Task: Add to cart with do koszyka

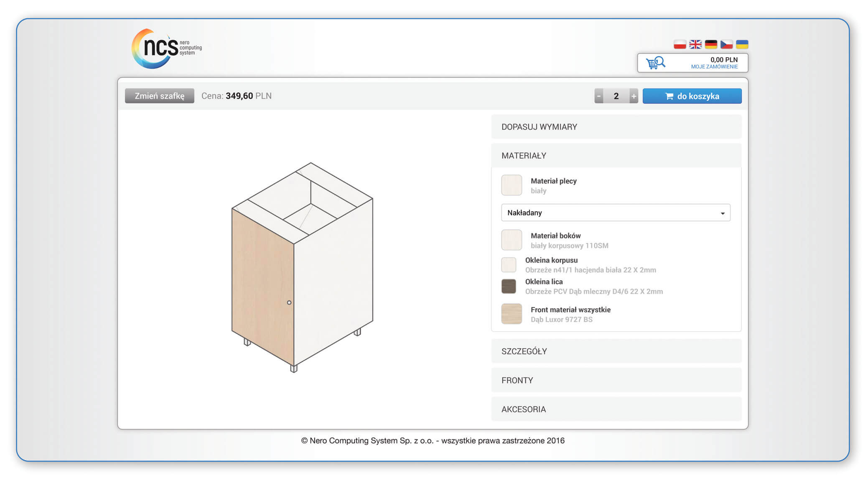Action: click(692, 96)
